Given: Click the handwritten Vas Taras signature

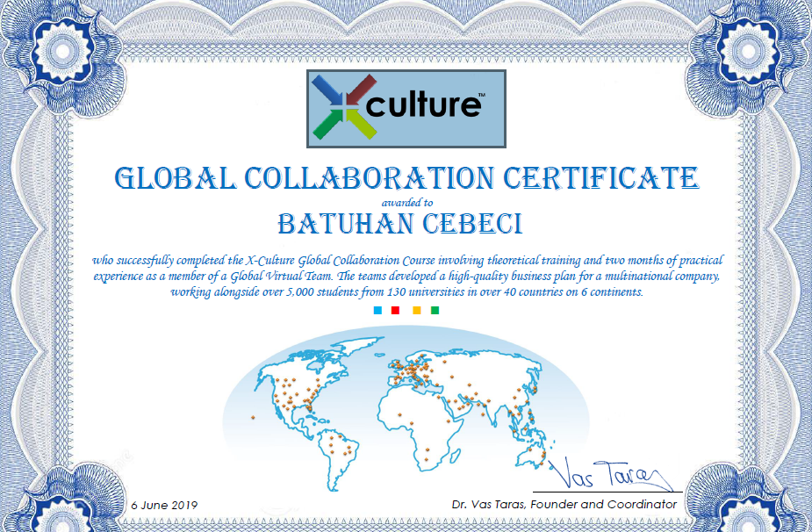Looking at the screenshot, I should (610, 474).
